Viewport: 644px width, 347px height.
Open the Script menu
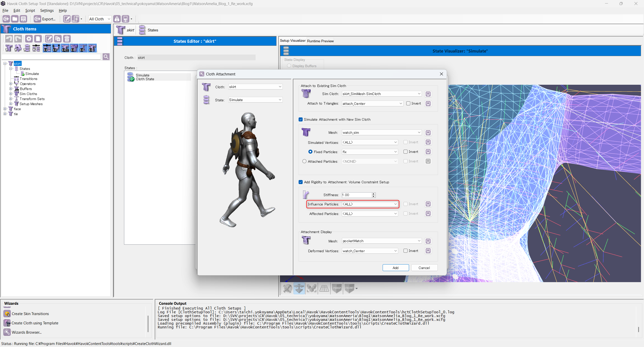point(30,11)
